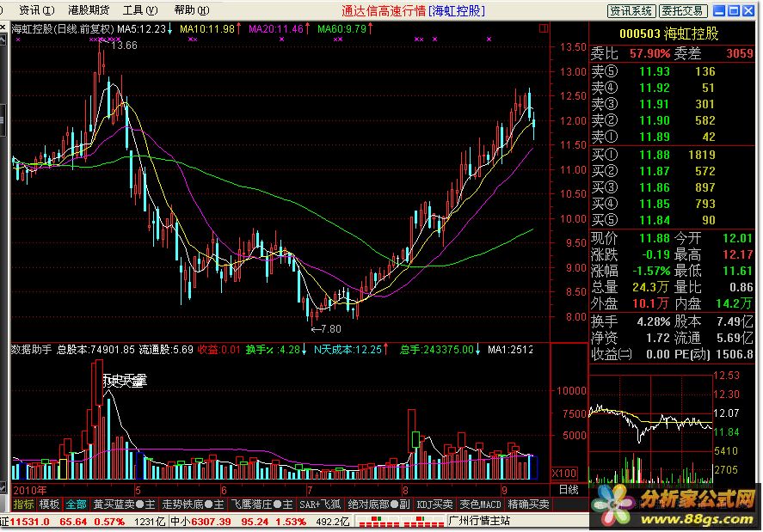Switch to 绝对底部●副 indicator
This screenshot has width=763, height=532.
click(379, 504)
